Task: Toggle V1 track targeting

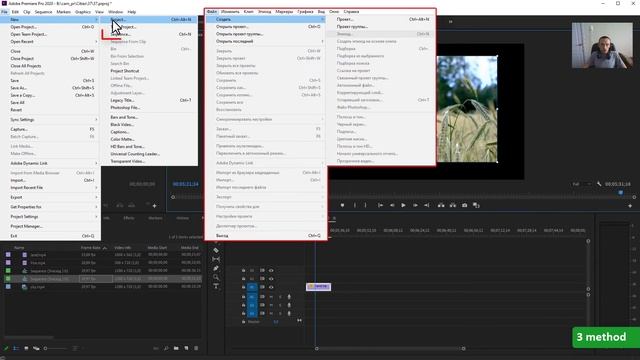Action: 252,287
